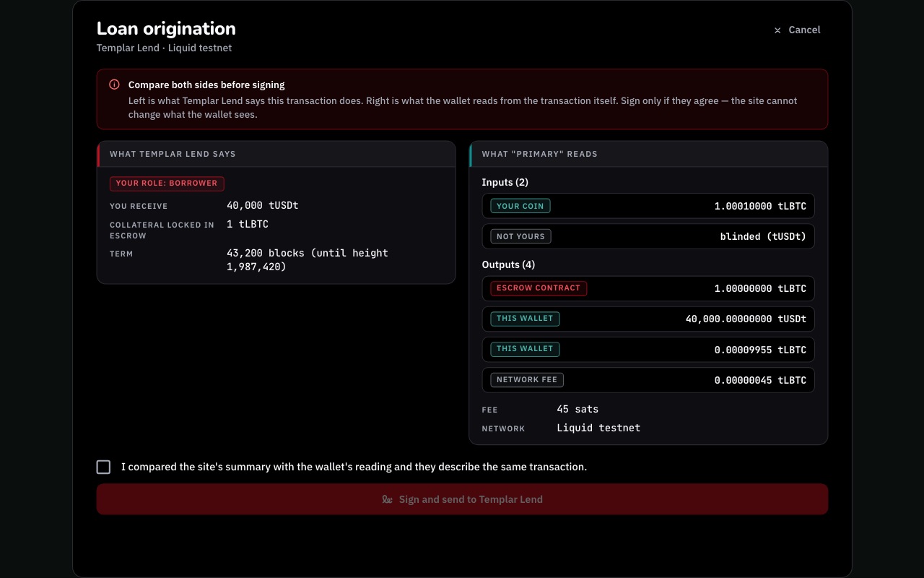The height and width of the screenshot is (578, 924).
Task: Click the Liquid testnet network value
Action: 598,428
